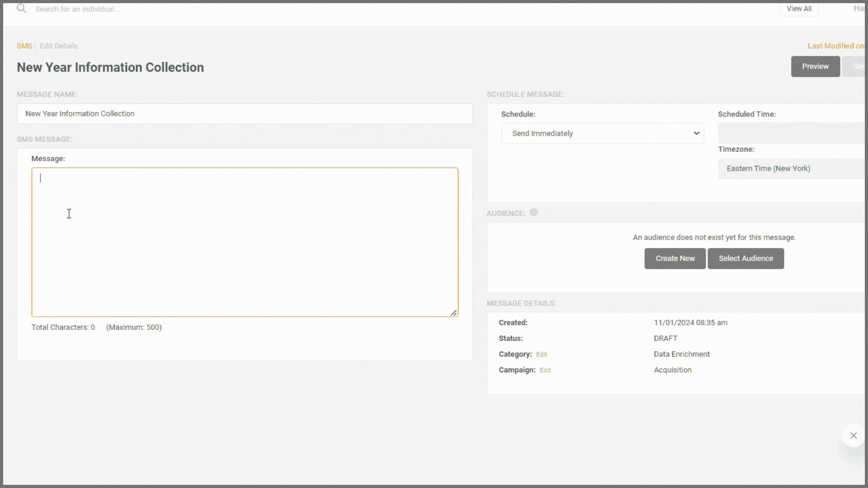The width and height of the screenshot is (868, 488).
Task: Edit the Category value
Action: pos(541,355)
